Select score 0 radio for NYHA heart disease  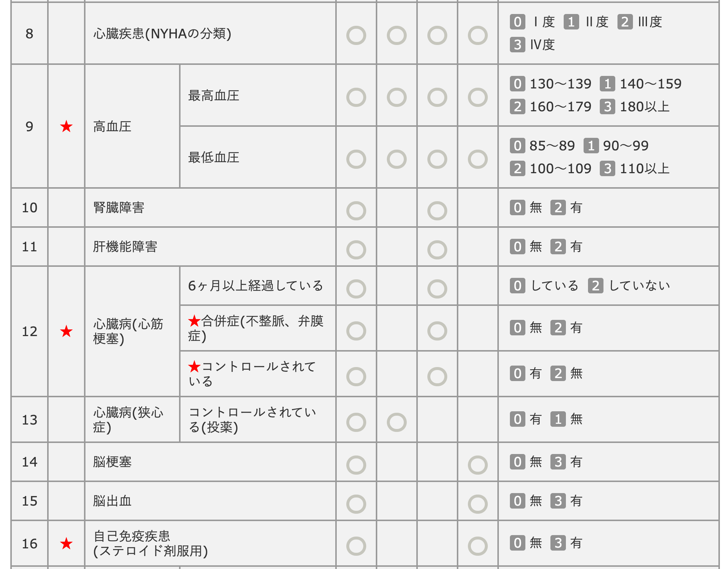pos(356,35)
